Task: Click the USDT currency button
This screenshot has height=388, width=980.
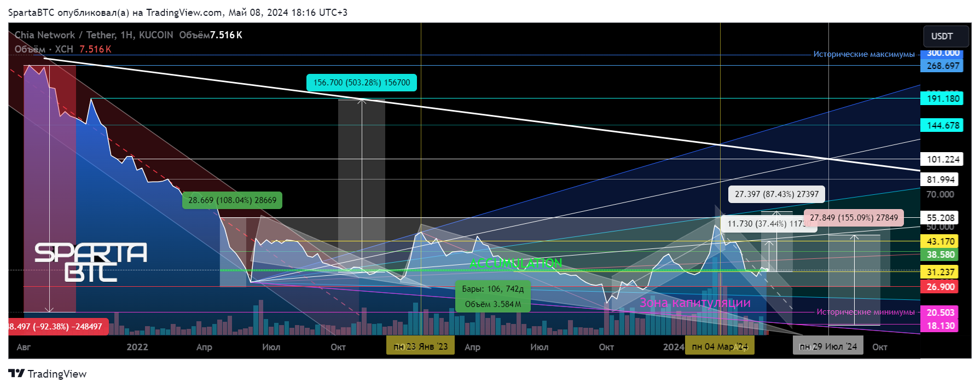Action: (x=944, y=36)
